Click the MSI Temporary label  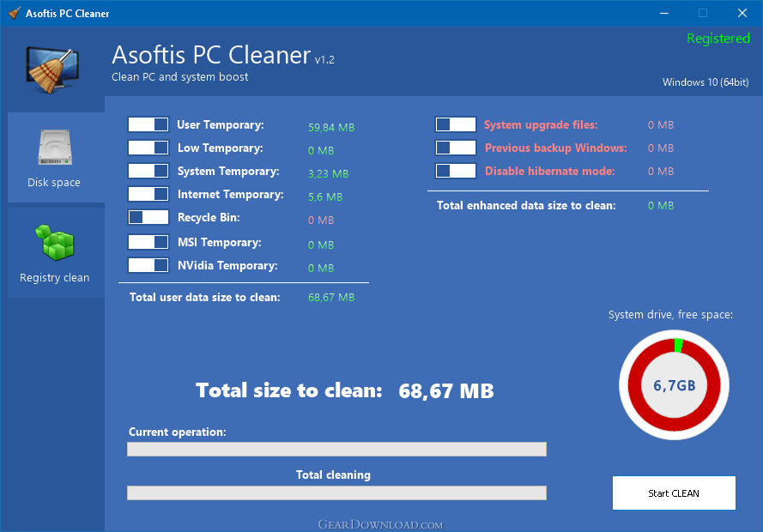(x=220, y=243)
